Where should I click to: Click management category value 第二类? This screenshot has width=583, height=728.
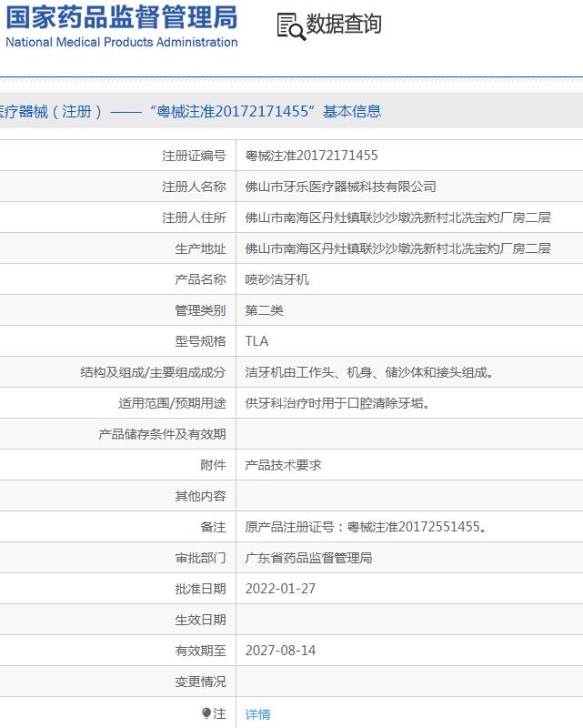click(x=265, y=310)
